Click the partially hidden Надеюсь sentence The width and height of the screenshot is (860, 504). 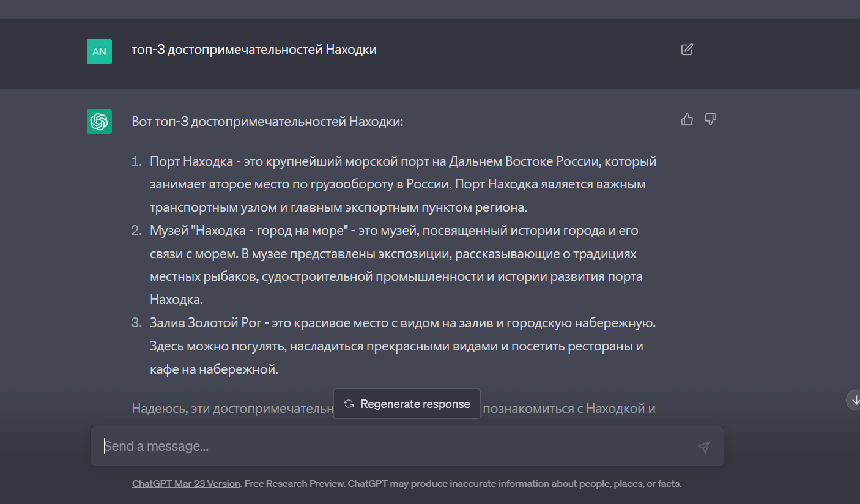pyautogui.click(x=214, y=407)
